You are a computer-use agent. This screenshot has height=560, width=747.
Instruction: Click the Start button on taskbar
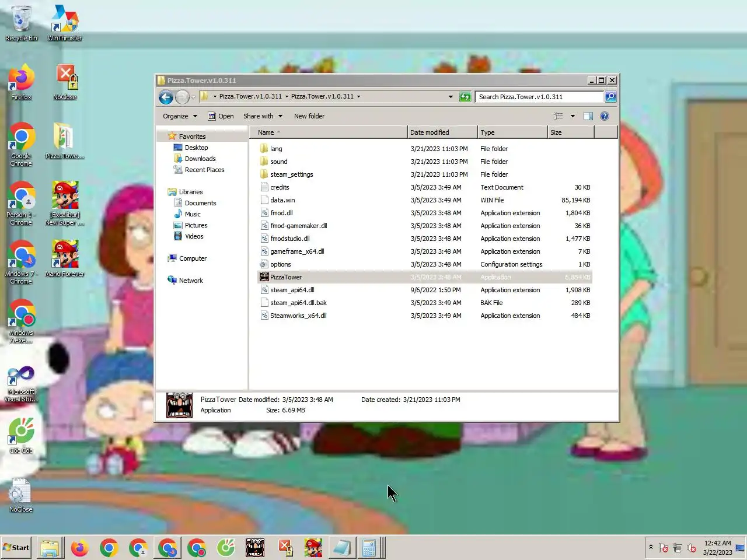point(16,548)
